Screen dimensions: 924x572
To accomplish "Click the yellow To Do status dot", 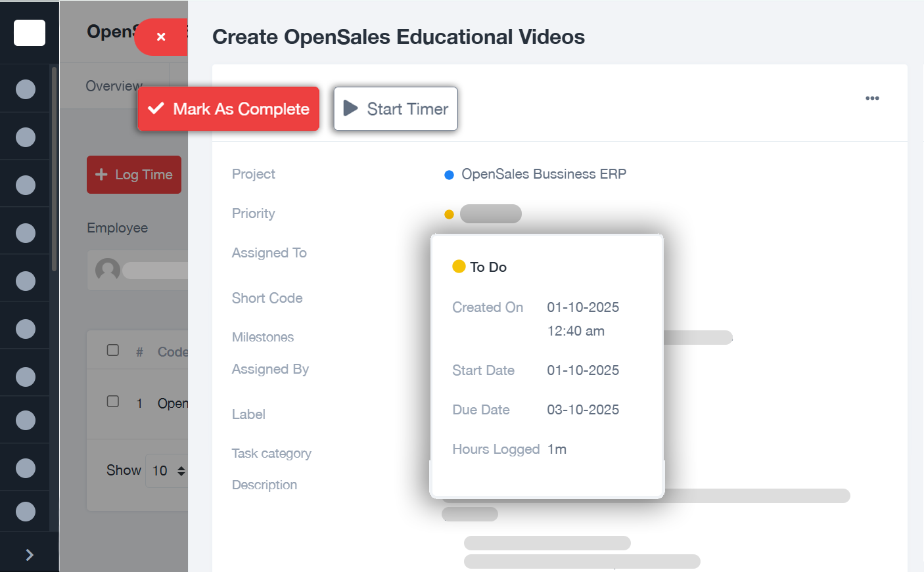I will point(460,266).
